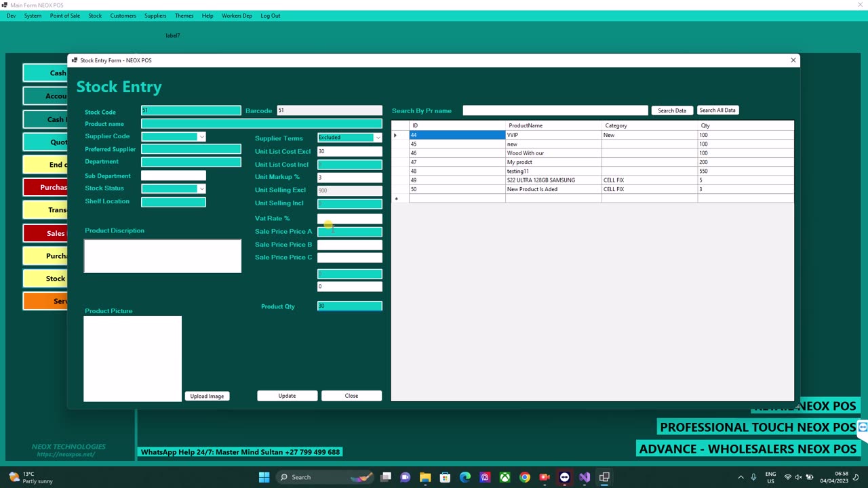Click the ProductName column header
Viewport: 868px width, 488px height.
(554, 125)
